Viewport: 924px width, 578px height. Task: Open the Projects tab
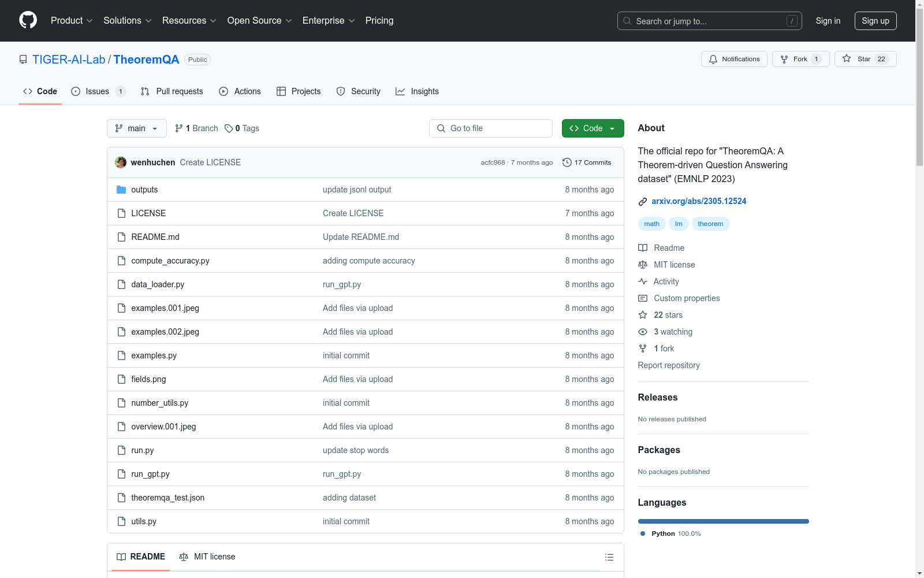click(x=299, y=91)
